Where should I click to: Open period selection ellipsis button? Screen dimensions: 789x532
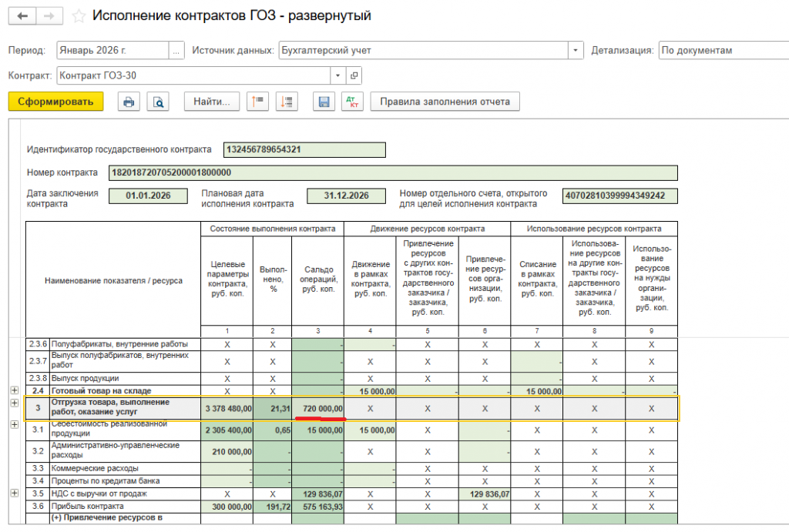(x=176, y=50)
